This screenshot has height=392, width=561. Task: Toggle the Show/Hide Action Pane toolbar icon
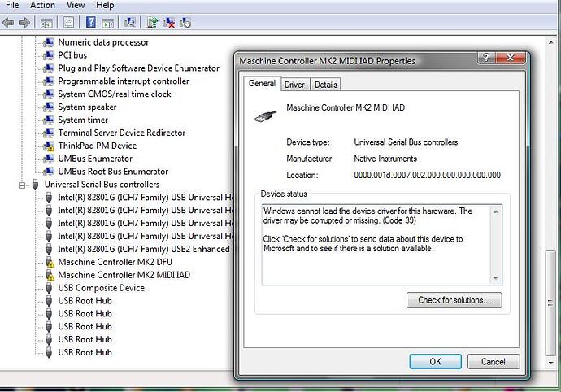pos(107,23)
